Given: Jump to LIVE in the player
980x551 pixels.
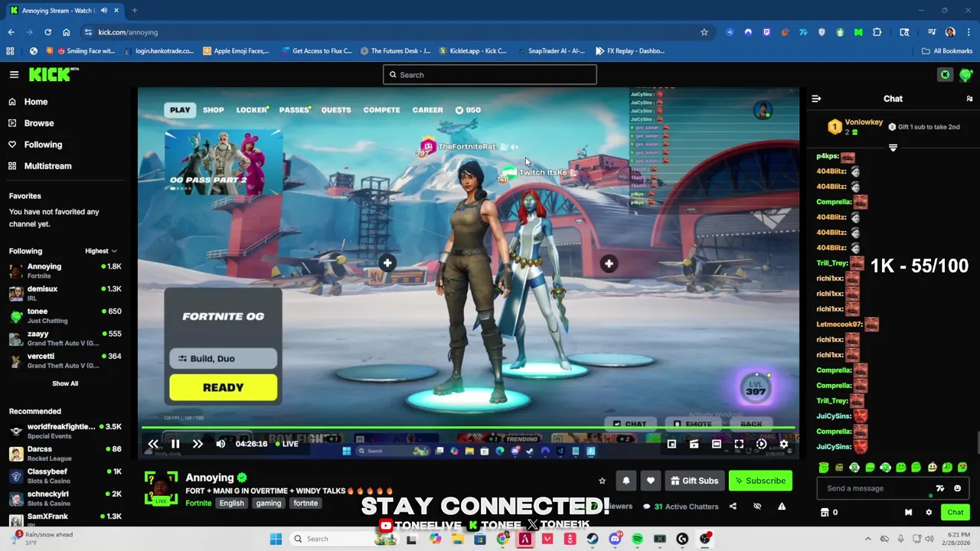Looking at the screenshot, I should 286,444.
